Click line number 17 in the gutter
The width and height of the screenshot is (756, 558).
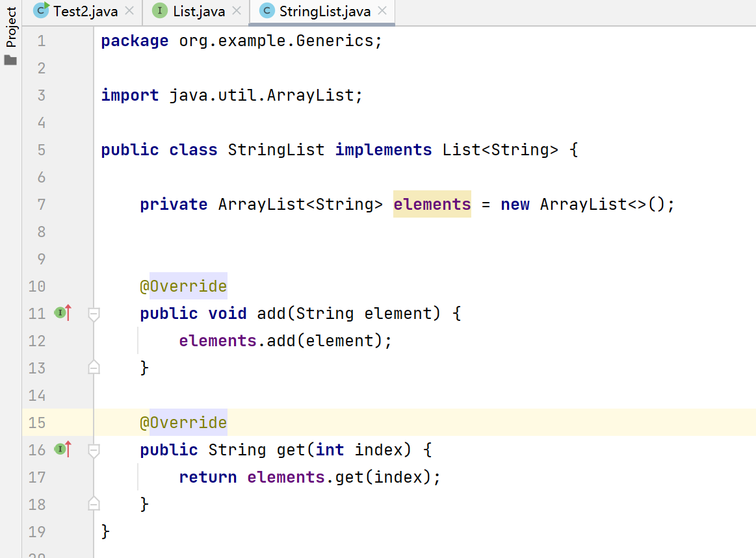tap(37, 477)
